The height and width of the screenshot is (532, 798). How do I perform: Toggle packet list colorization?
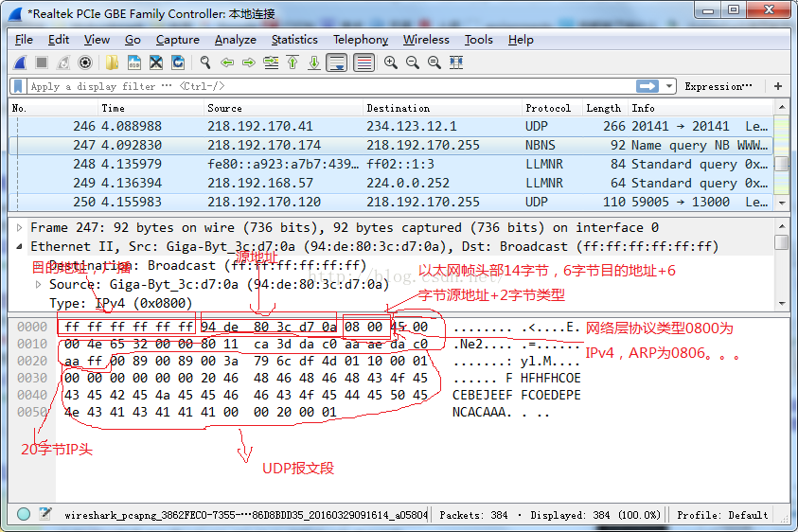(x=364, y=62)
